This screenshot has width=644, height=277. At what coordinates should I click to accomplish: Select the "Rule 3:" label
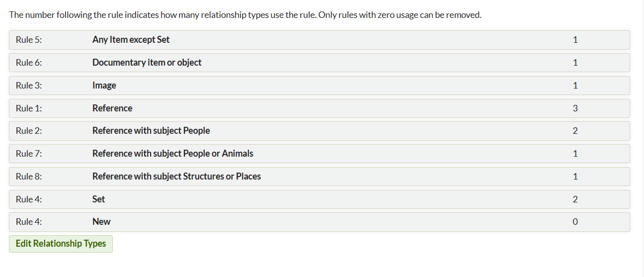[29, 86]
